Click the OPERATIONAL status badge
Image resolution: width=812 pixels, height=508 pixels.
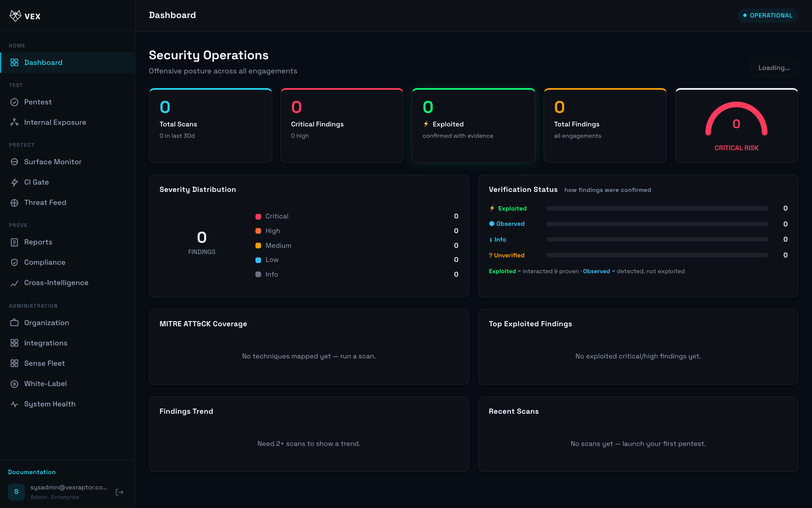coord(768,16)
